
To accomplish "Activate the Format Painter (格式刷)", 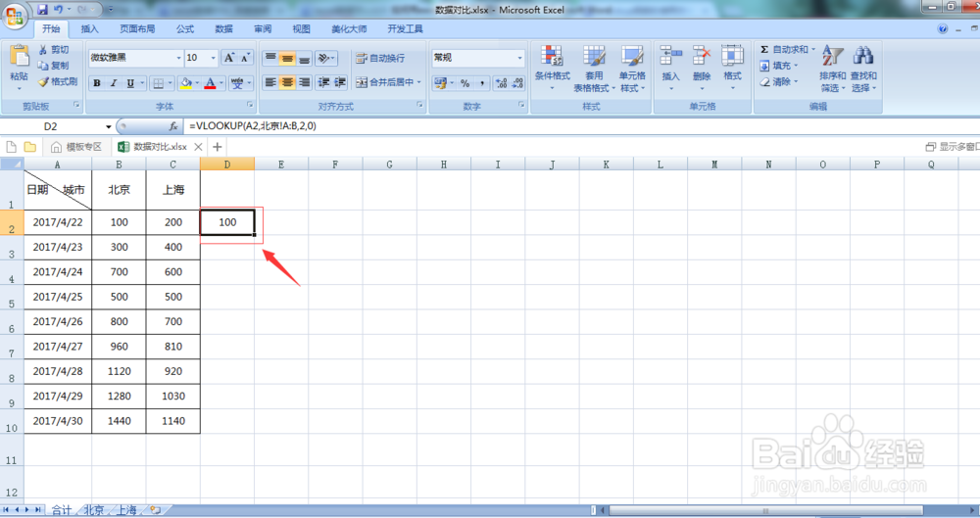I will point(58,81).
